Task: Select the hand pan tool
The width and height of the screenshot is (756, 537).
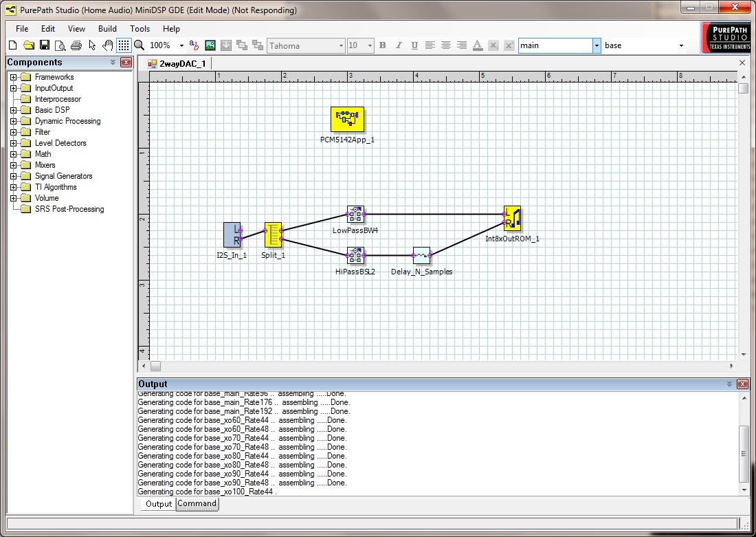Action: [x=107, y=45]
